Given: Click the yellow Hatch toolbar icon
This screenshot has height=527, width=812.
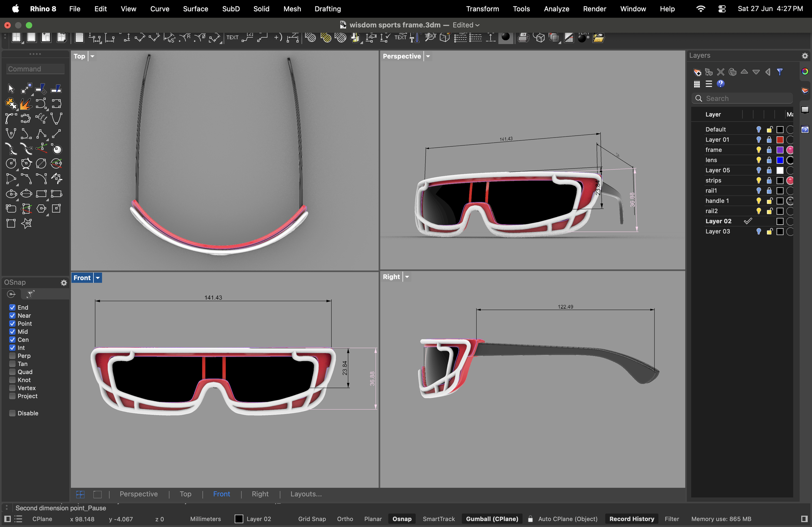Looking at the screenshot, I should [x=325, y=38].
